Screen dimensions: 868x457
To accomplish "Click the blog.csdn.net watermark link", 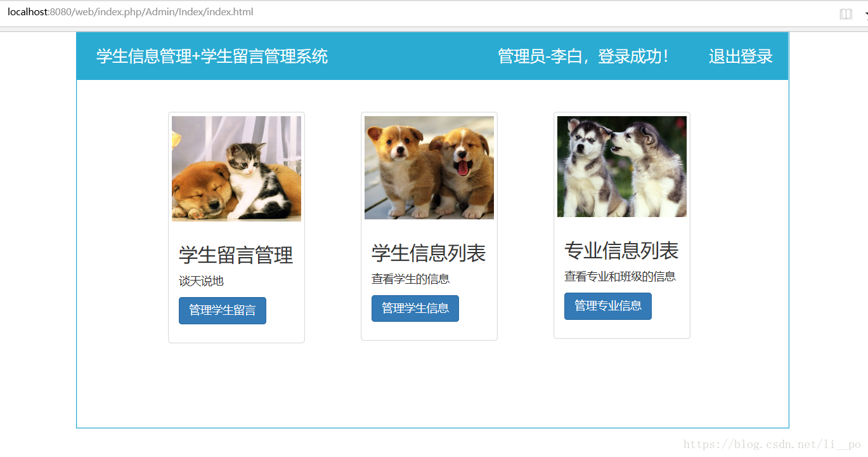I will point(772,444).
